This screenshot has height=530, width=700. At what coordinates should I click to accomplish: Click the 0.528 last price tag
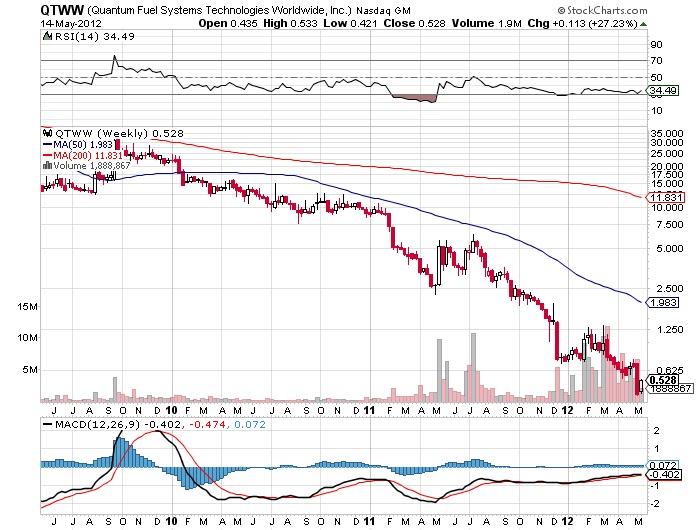(x=663, y=380)
